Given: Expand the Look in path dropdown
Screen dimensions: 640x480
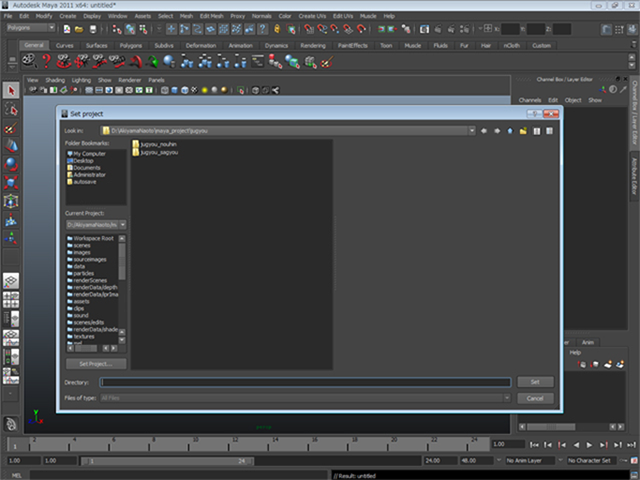Looking at the screenshot, I should (x=472, y=131).
